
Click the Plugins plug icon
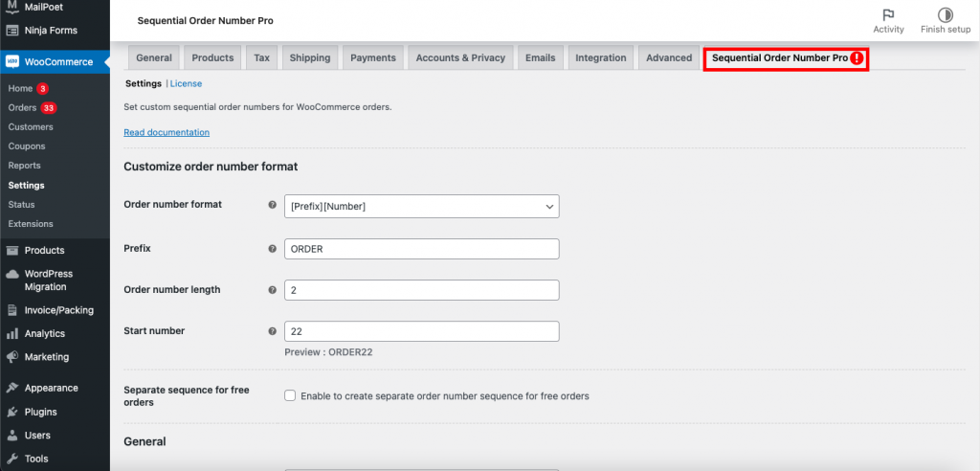tap(12, 413)
